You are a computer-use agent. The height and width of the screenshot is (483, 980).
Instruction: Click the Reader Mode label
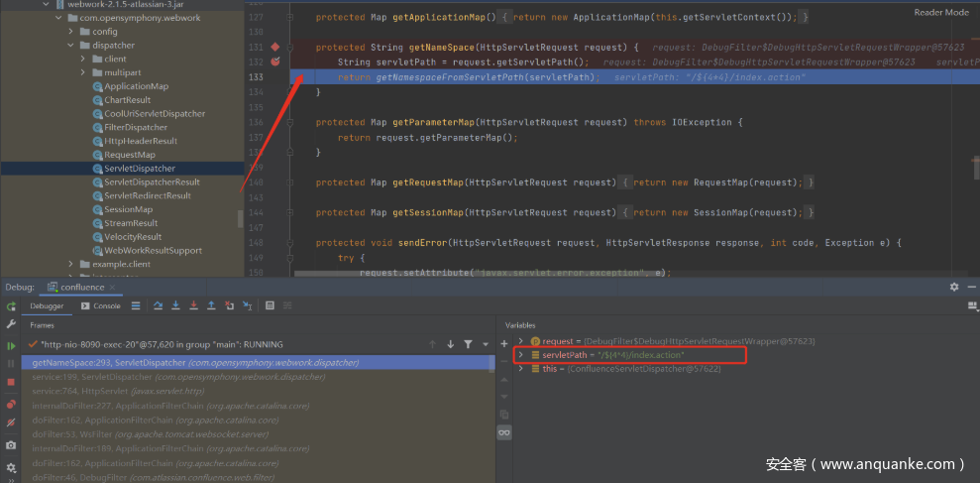click(x=941, y=12)
